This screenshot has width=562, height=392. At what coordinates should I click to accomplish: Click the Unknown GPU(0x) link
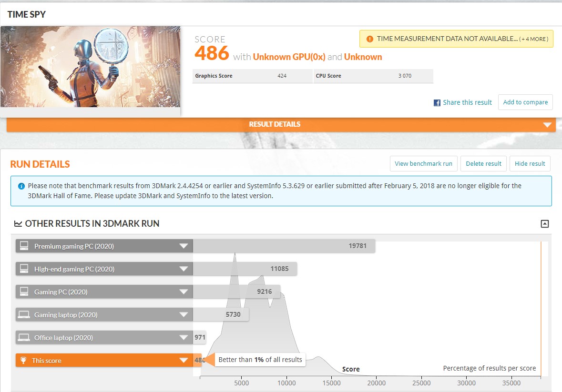click(289, 57)
